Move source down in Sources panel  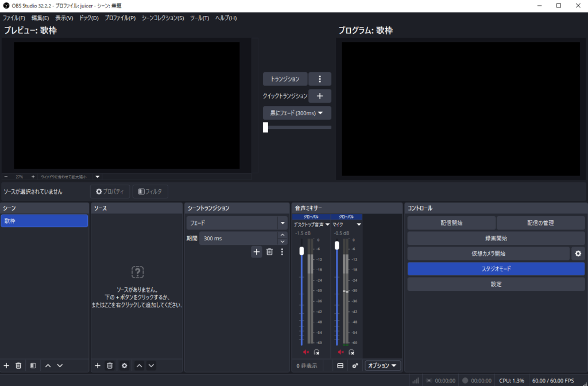coord(151,365)
